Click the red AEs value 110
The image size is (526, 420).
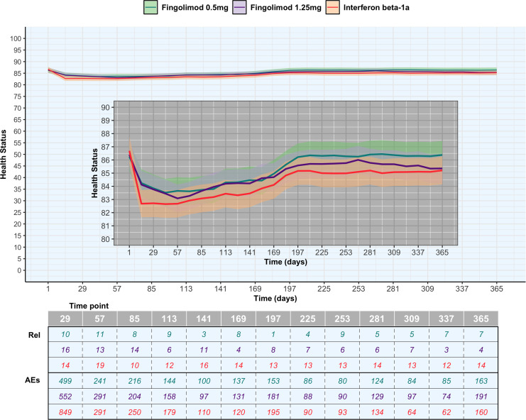[x=204, y=412]
